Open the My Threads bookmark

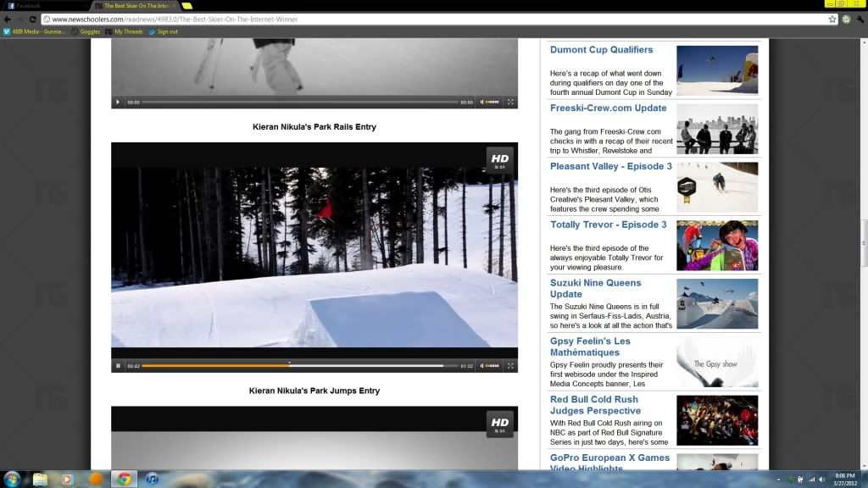[x=128, y=31]
